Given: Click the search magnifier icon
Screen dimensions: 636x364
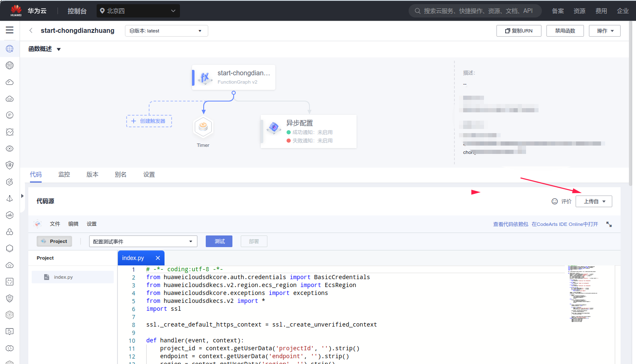Looking at the screenshot, I should (417, 11).
